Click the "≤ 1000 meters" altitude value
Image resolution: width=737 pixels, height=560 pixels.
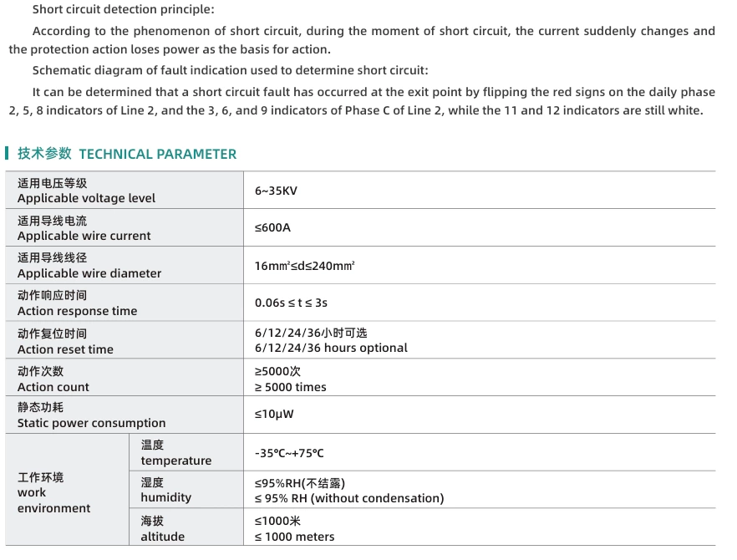(294, 537)
